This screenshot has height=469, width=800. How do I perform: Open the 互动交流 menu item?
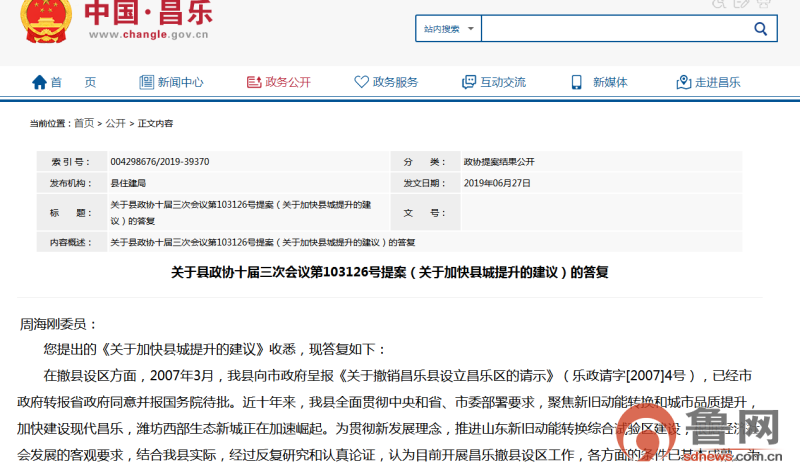click(502, 82)
